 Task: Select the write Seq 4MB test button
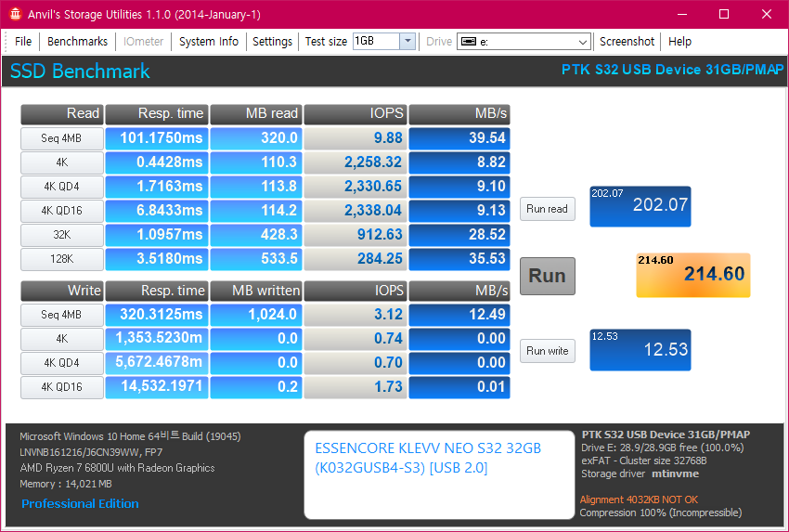pyautogui.click(x=62, y=315)
